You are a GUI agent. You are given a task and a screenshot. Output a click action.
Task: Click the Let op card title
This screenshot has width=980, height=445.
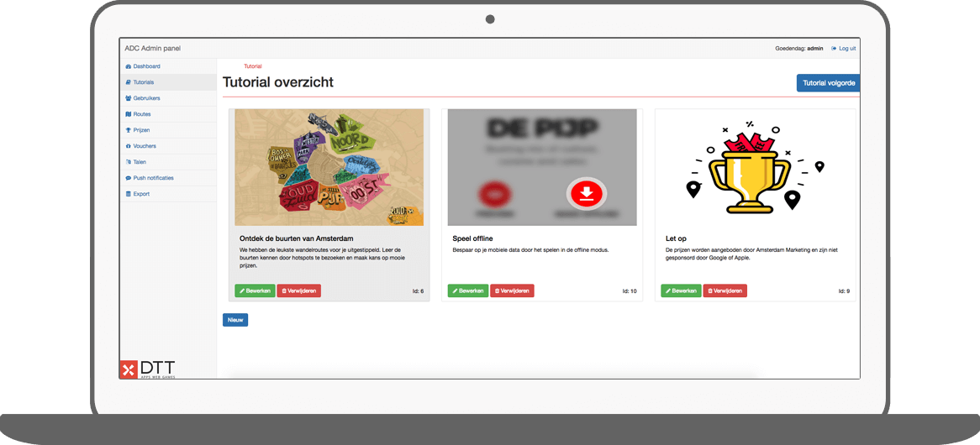point(675,238)
